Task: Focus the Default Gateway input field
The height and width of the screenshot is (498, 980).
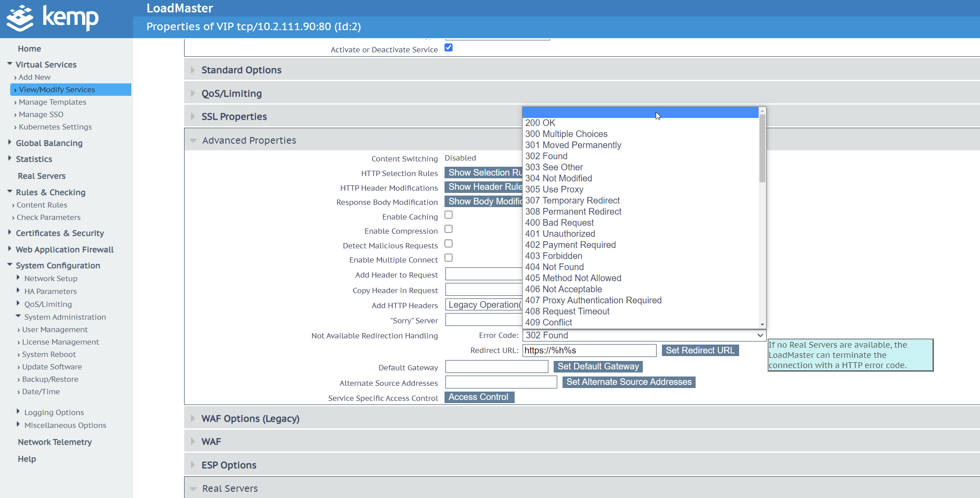Action: pyautogui.click(x=496, y=366)
